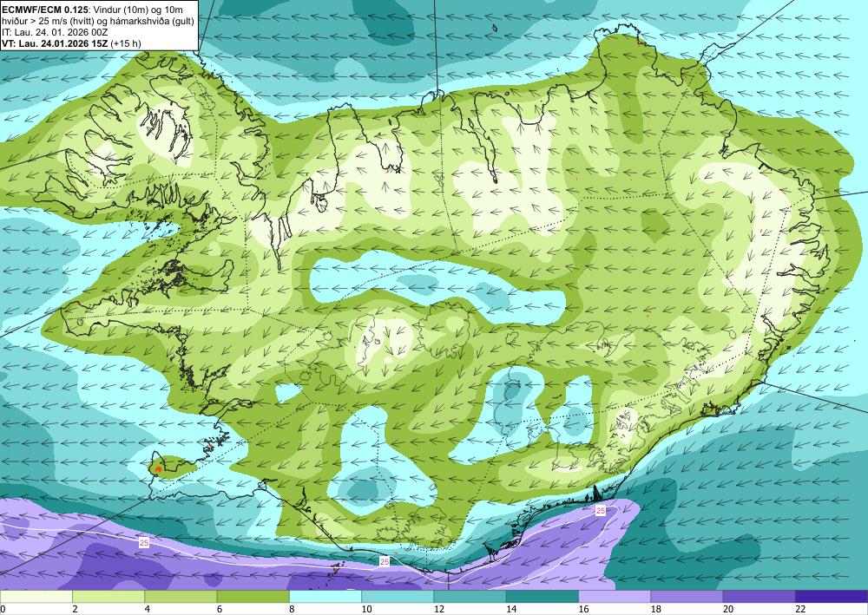Image resolution: width=868 pixels, height=615 pixels.
Task: Click the legend scale value "10"
Action: 366,610
